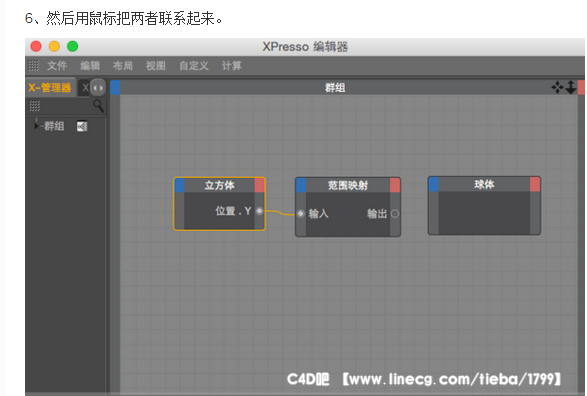
Task: Click the blue input corner of 范围映射 node
Action: click(301, 185)
